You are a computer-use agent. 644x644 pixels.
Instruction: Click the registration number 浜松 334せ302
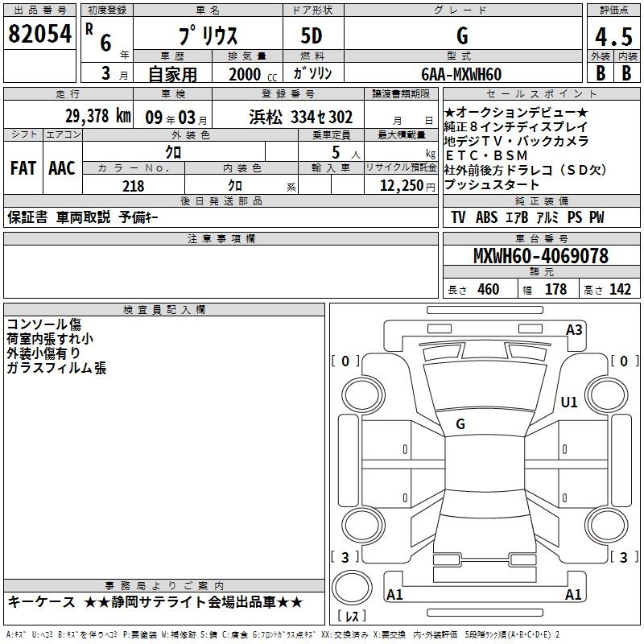tap(300, 117)
